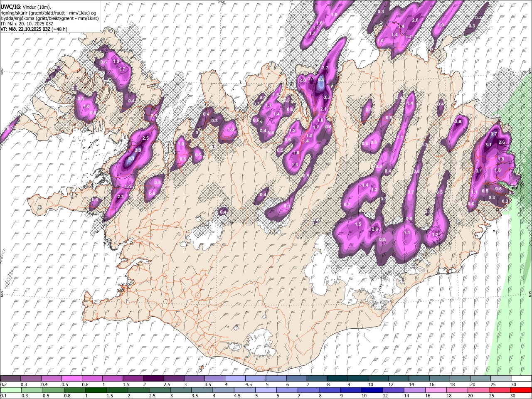Click the 3.3 precipitation value on the map
Image resolution: width=532 pixels, height=399 pixels.
pos(327,97)
